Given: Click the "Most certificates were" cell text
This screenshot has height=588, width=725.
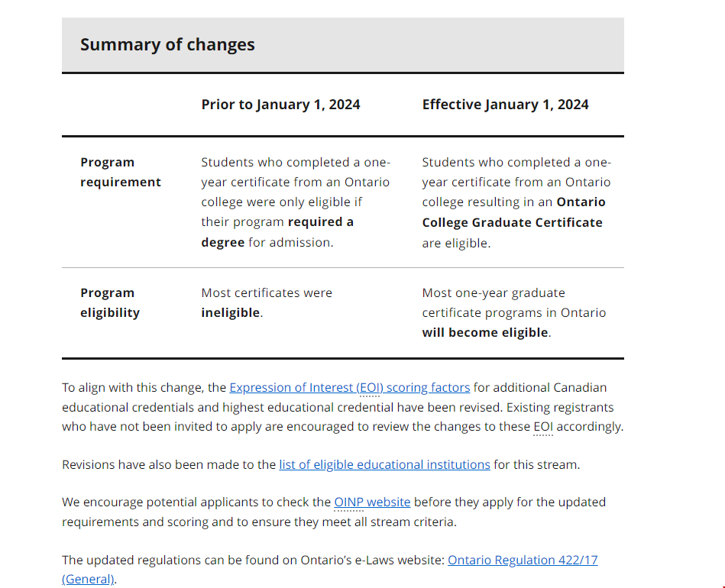Looking at the screenshot, I should pyautogui.click(x=267, y=292).
